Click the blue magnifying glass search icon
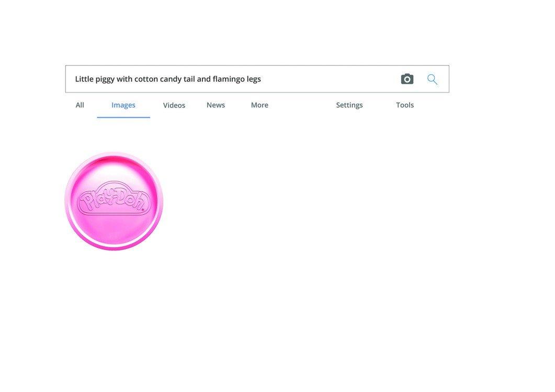The height and width of the screenshot is (392, 555). pyautogui.click(x=432, y=79)
